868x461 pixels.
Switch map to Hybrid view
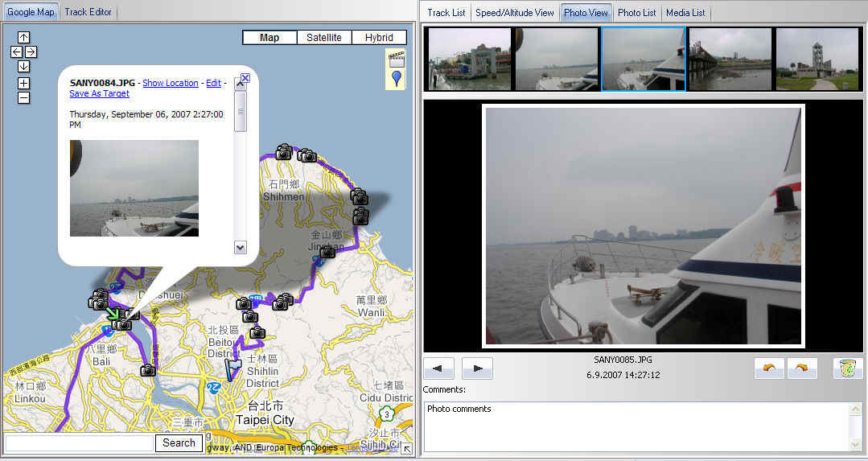click(x=379, y=38)
